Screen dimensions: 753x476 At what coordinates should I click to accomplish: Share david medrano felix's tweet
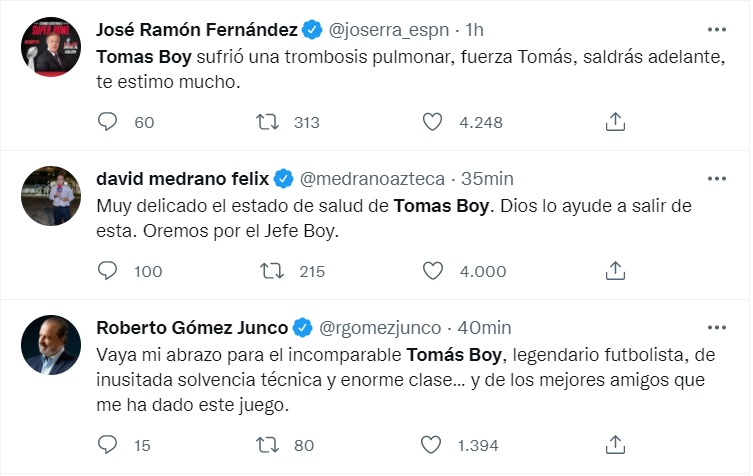(615, 270)
